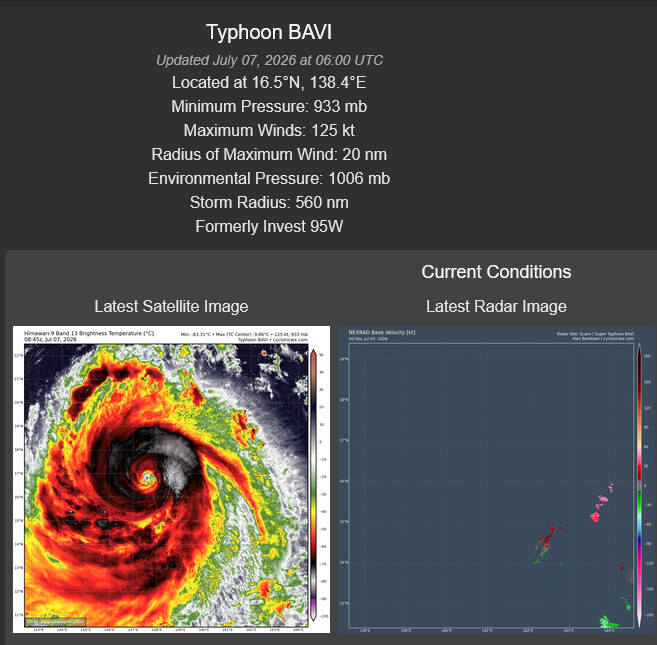The height and width of the screenshot is (645, 657).
Task: Open the latest satellite image thumbnail
Action: 171,479
